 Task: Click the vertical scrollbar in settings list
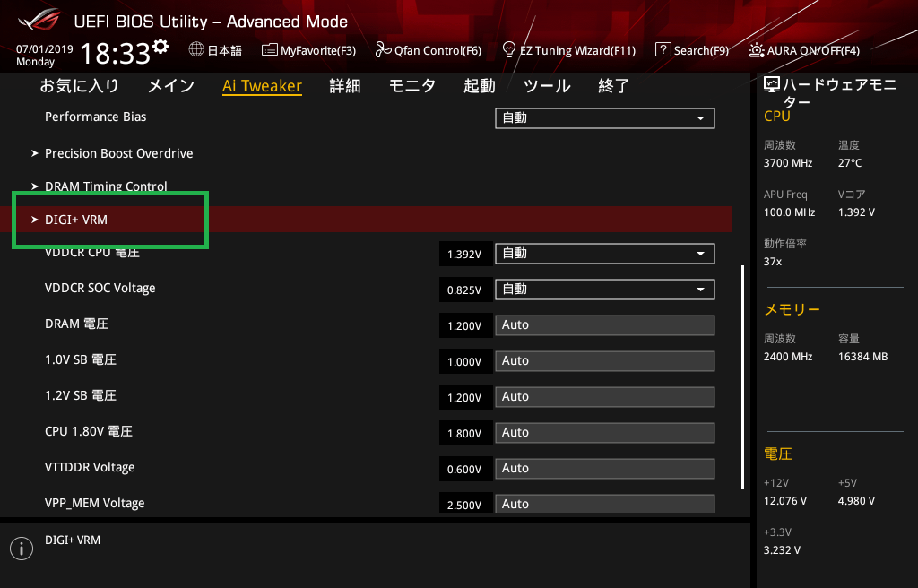(x=742, y=376)
